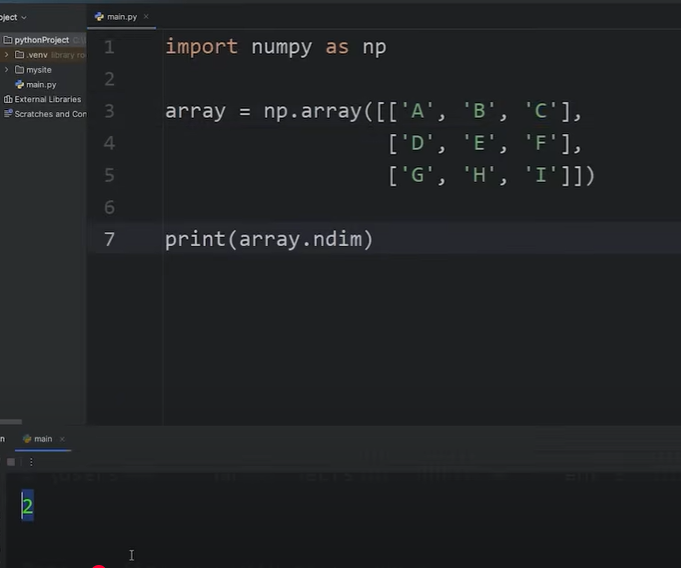The image size is (681, 568).
Task: Select the pythonProject root folder
Action: [41, 40]
